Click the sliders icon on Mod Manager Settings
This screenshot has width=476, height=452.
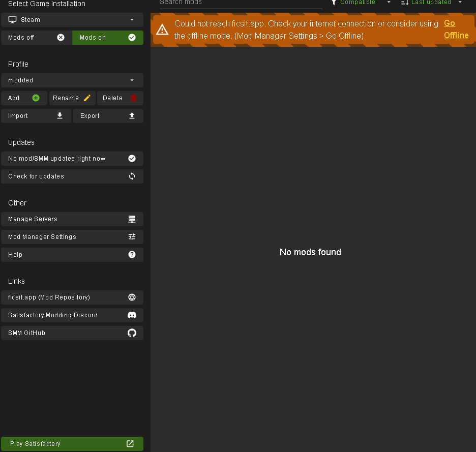point(132,237)
